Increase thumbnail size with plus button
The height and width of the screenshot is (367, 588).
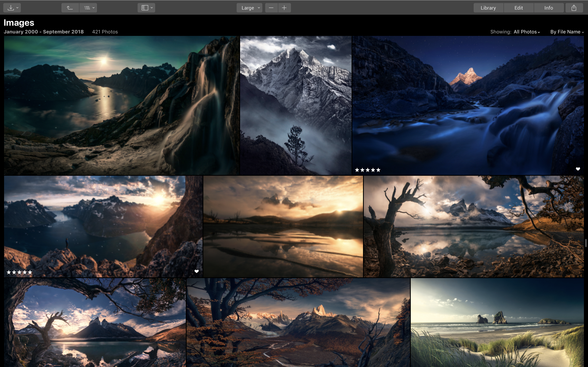(x=284, y=8)
